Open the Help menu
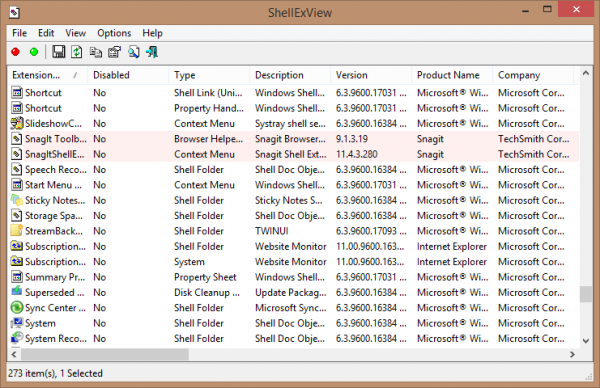 [x=152, y=33]
